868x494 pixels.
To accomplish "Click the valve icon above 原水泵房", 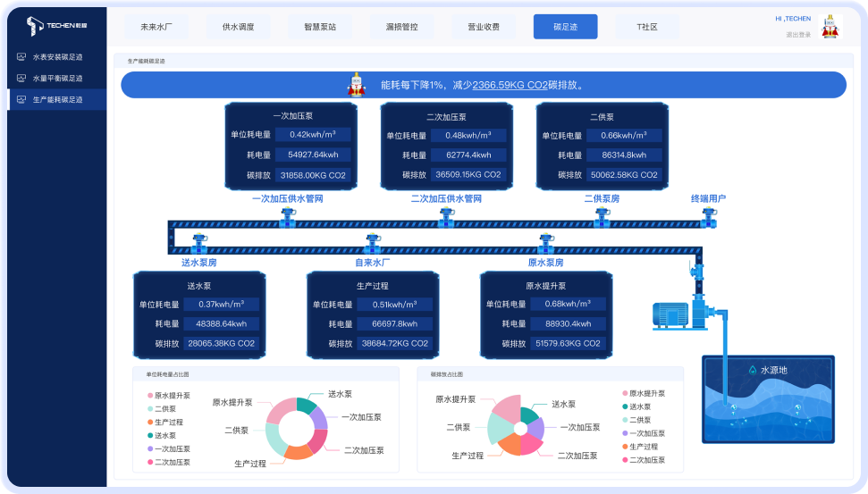I will (546, 241).
